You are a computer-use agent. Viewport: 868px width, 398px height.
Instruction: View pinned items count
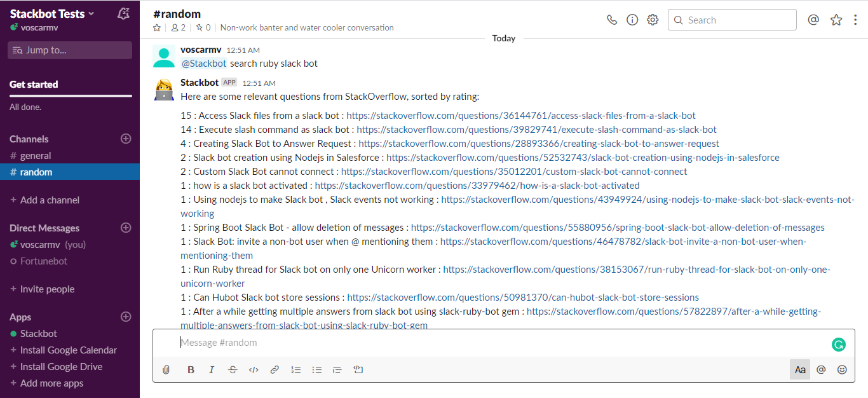pyautogui.click(x=203, y=27)
